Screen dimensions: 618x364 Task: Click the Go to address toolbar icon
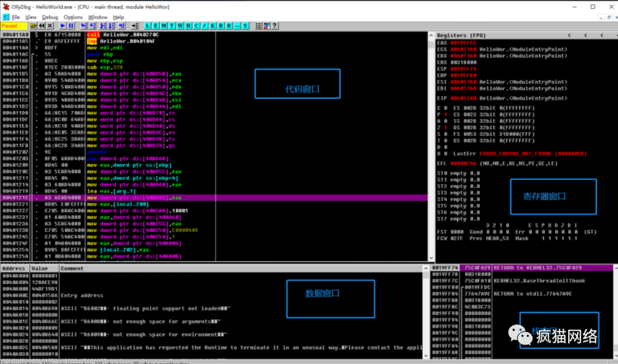(134, 26)
